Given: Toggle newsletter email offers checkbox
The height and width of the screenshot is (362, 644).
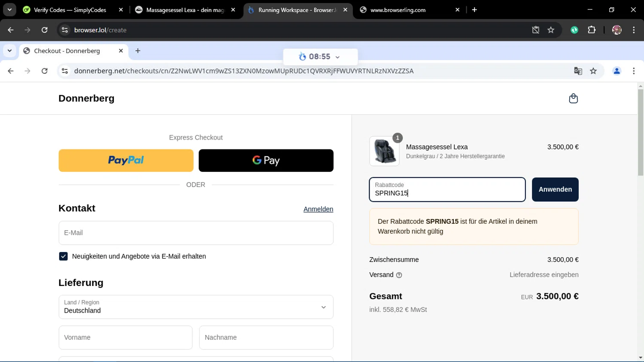Looking at the screenshot, I should (63, 256).
